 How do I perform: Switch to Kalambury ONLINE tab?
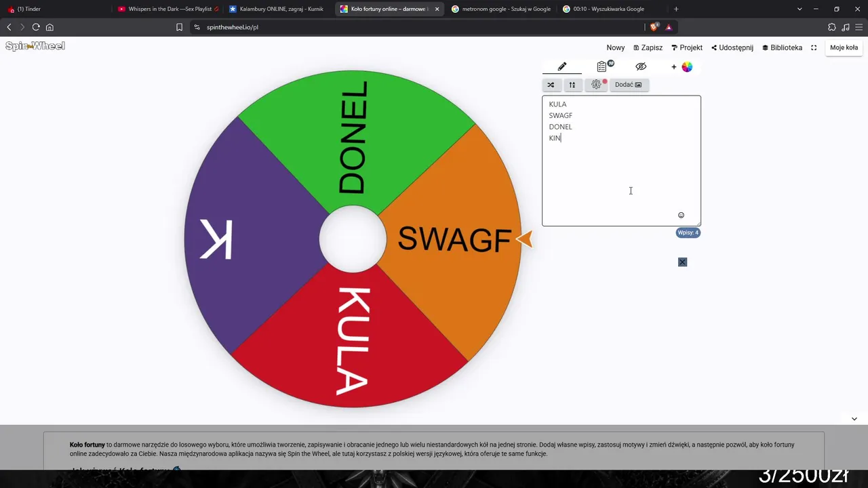point(278,9)
